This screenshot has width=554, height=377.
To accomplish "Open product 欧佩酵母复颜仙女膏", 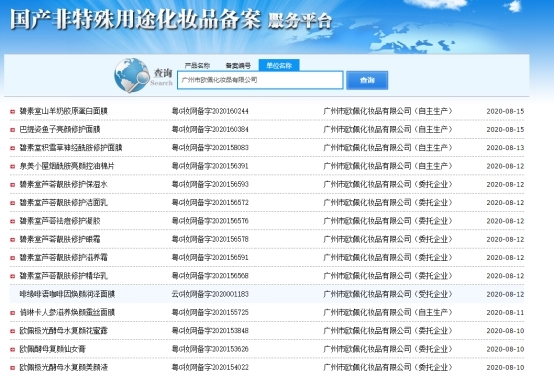I will tap(52, 349).
